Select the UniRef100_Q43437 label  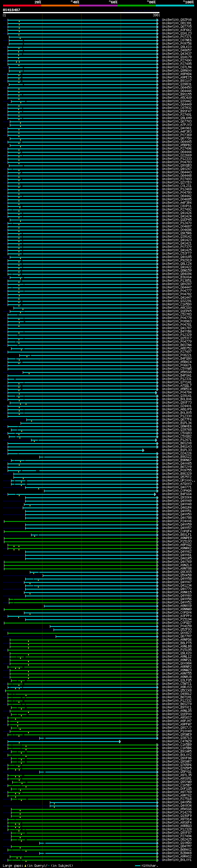176,54
